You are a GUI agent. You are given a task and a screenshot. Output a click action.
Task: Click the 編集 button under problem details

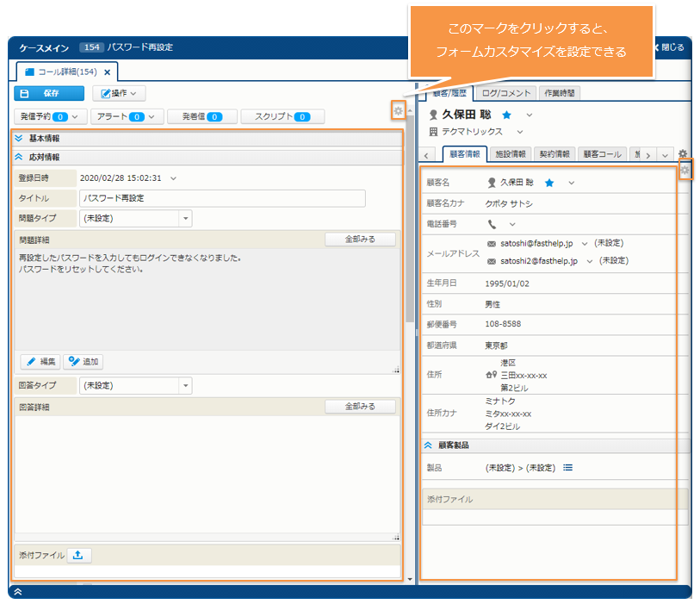pos(40,362)
